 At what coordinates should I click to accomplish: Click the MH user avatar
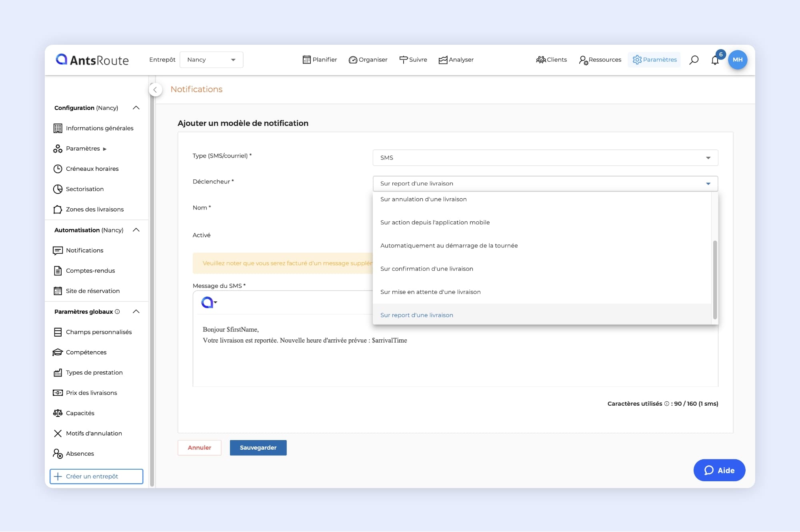[738, 60]
